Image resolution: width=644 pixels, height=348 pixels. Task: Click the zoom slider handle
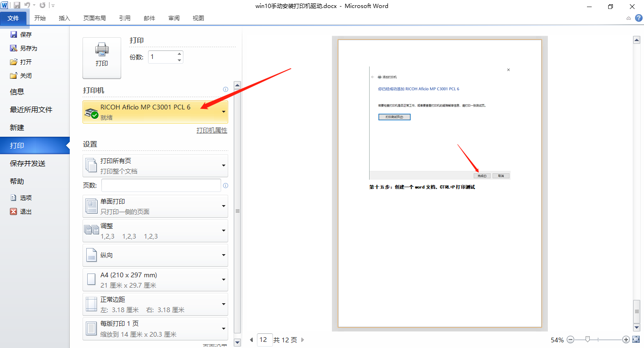[x=587, y=340]
